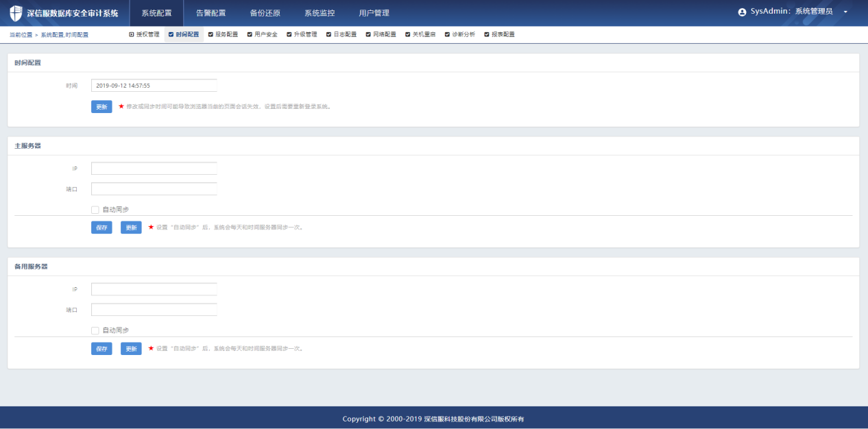
Task: Open 备份还原 top menu
Action: click(x=265, y=13)
